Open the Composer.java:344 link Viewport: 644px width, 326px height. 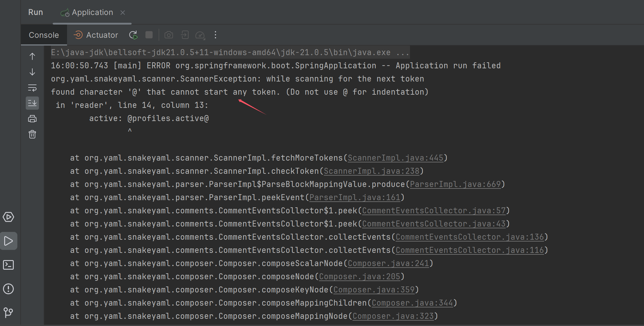(x=412, y=303)
